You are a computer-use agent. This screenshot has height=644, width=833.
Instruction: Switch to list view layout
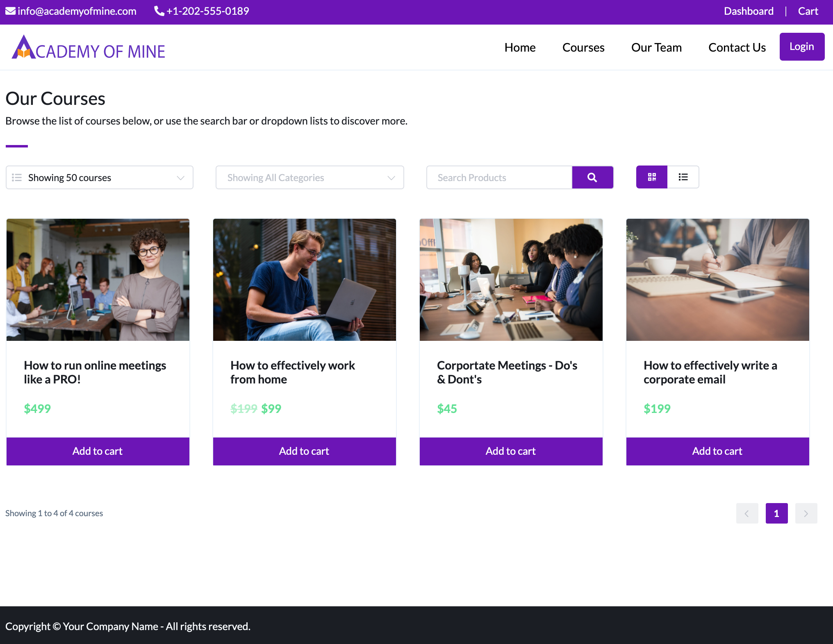point(683,177)
